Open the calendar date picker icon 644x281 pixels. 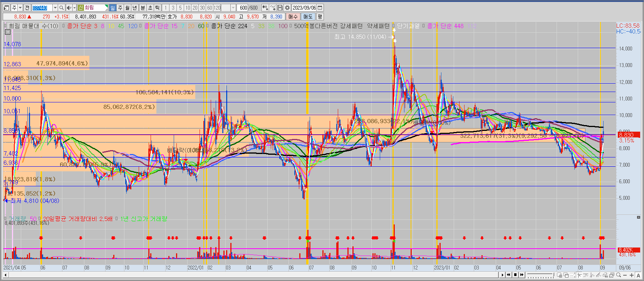point(320,8)
